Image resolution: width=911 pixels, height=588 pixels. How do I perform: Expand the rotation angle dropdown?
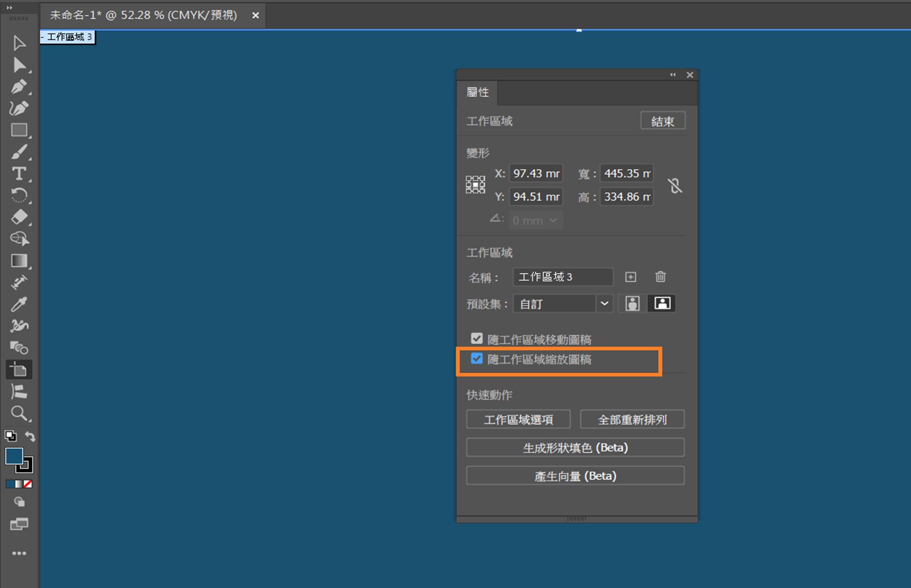tap(553, 220)
